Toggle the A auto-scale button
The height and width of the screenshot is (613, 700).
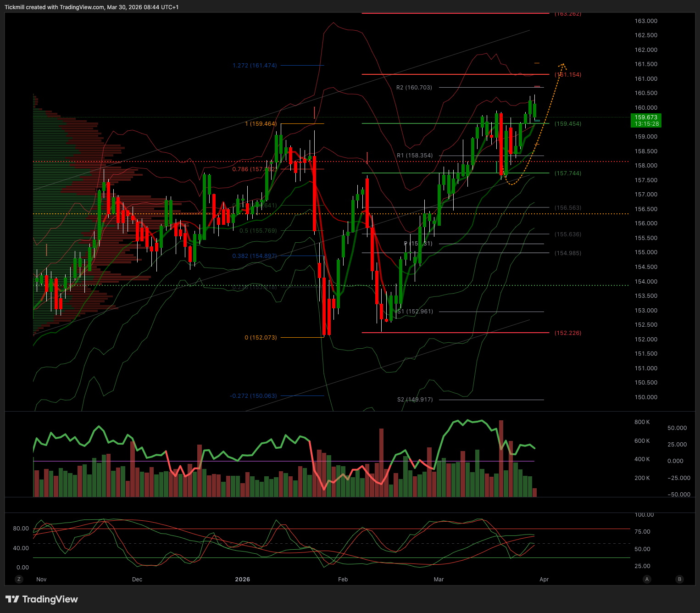click(x=647, y=579)
